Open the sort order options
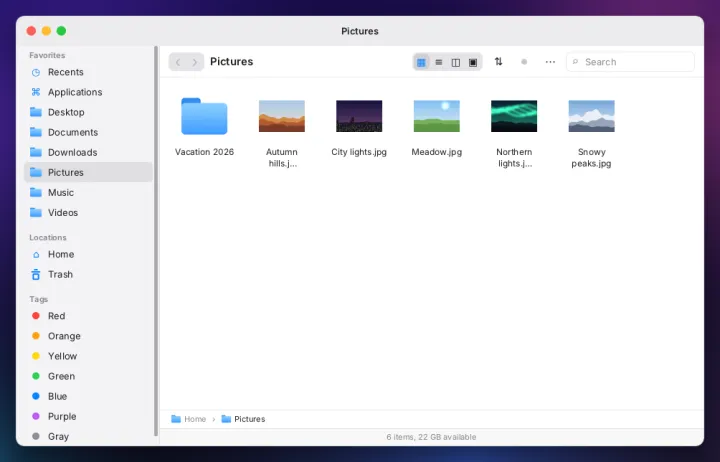This screenshot has height=462, width=720. pyautogui.click(x=498, y=62)
